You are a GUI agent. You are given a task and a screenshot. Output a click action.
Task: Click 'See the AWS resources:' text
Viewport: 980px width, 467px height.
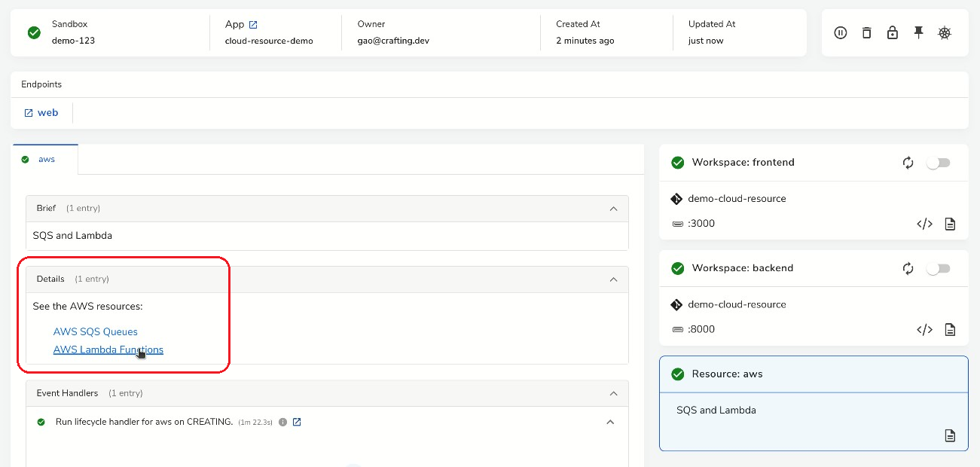(87, 307)
